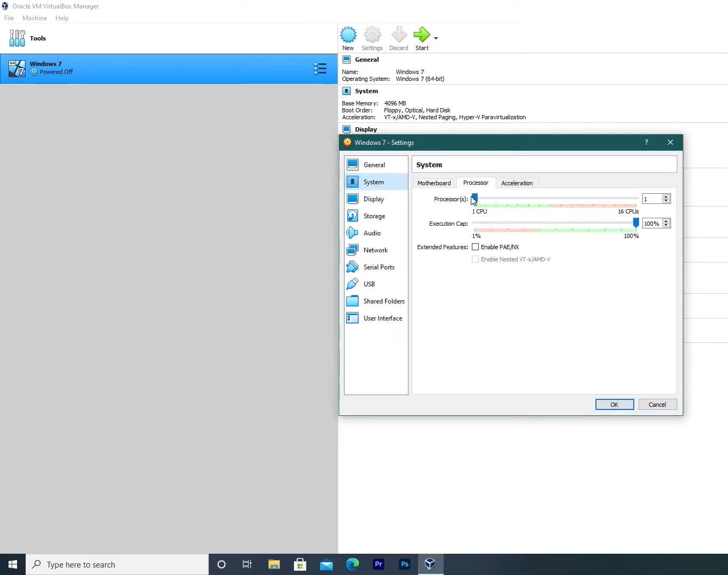Click the VirtualBox taskbar icon
Image resolution: width=728 pixels, height=575 pixels.
(x=430, y=564)
